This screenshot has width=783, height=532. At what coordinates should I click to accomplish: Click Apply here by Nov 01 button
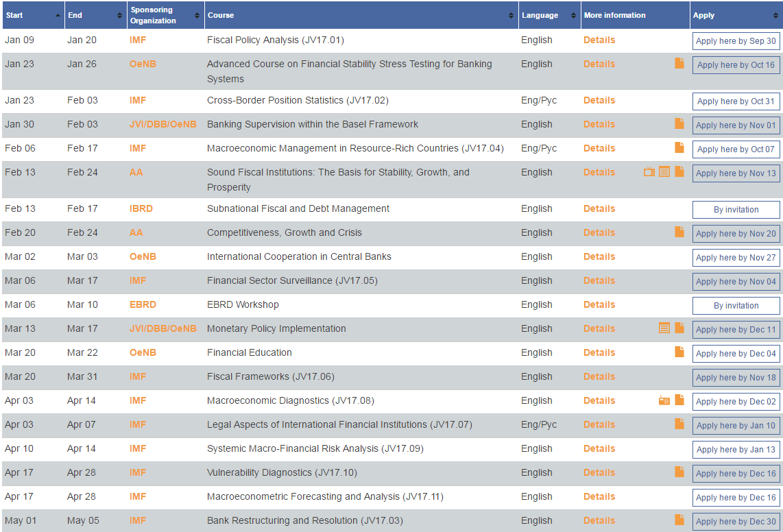(736, 125)
